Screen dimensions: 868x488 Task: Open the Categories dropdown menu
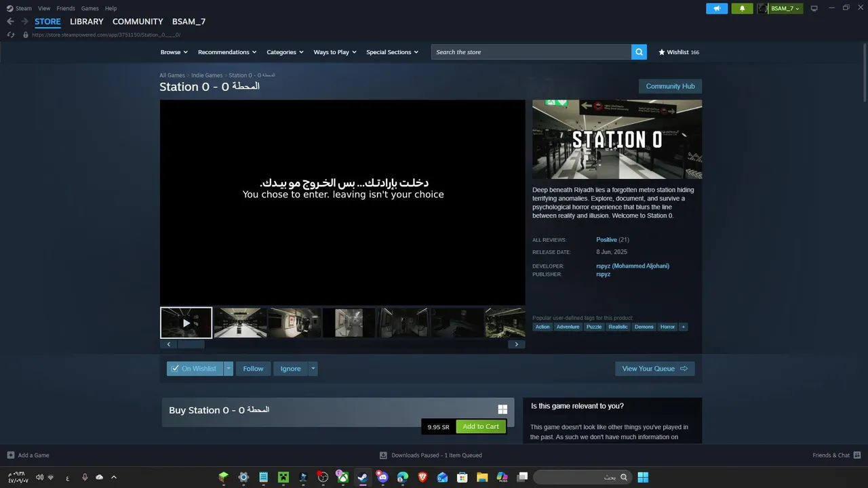pos(285,52)
